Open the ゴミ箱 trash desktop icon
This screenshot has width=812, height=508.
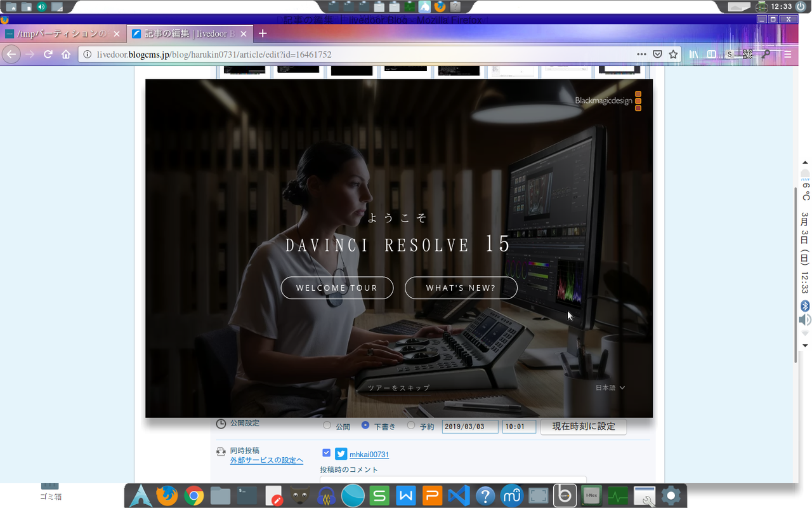50,492
